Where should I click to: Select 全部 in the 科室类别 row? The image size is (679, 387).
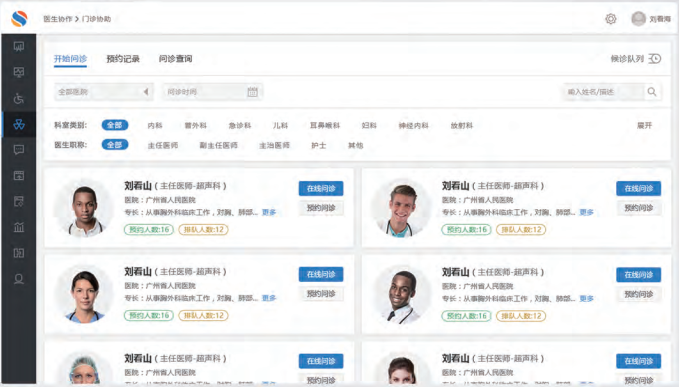coord(115,125)
